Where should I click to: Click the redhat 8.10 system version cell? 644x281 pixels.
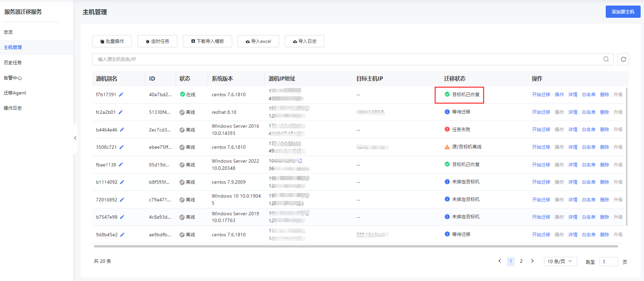224,112
